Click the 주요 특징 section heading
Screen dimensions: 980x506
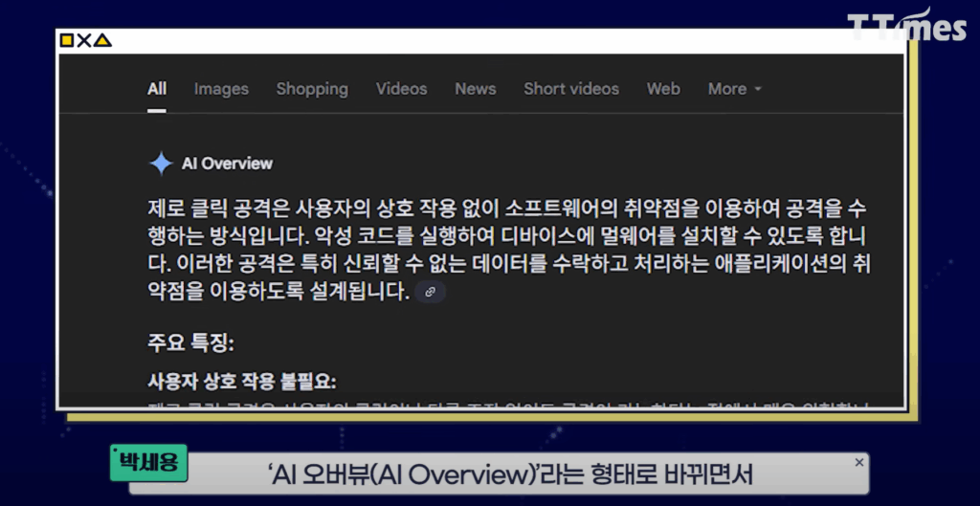[x=190, y=342]
